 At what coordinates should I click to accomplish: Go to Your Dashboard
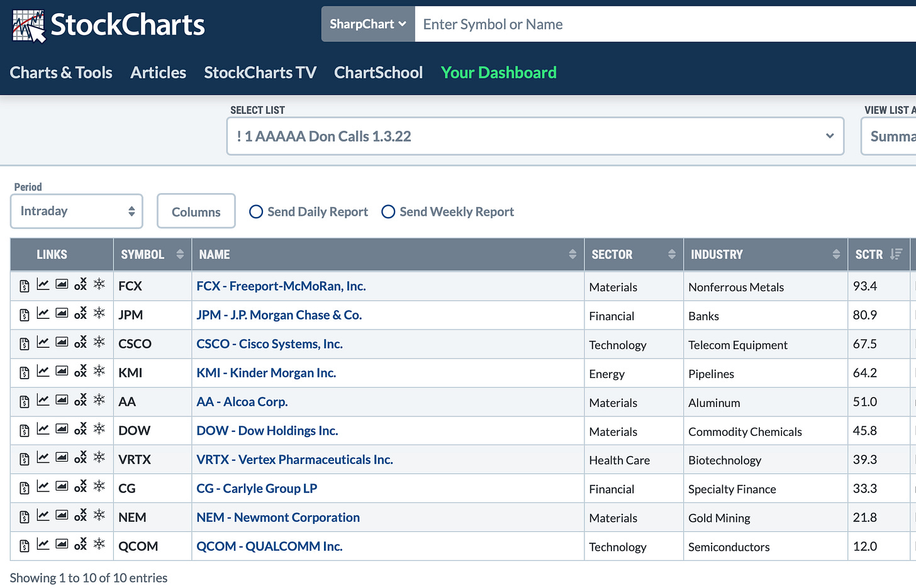point(499,73)
